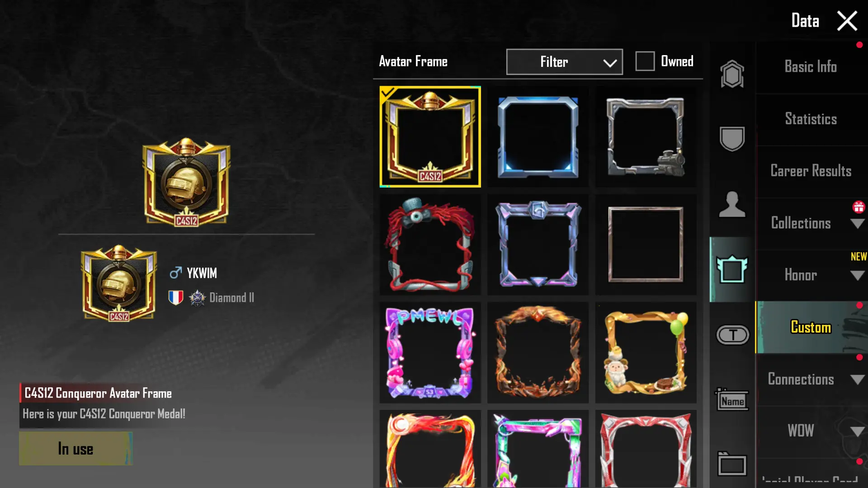The image size is (868, 488).
Task: Open the Statistics tab
Action: coord(811,119)
